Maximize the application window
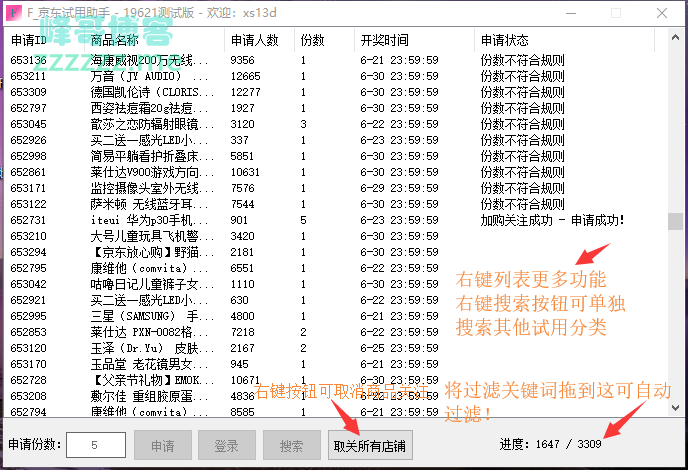688x470 pixels. coord(614,13)
